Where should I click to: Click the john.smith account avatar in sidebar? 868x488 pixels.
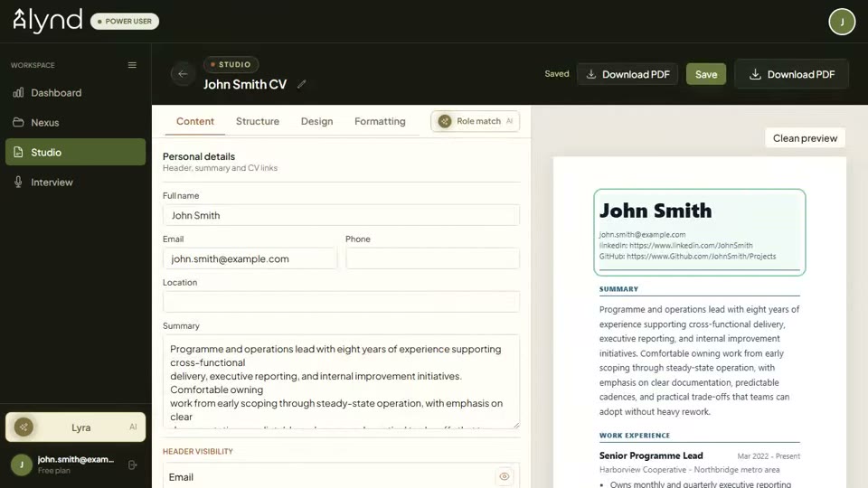(22, 465)
